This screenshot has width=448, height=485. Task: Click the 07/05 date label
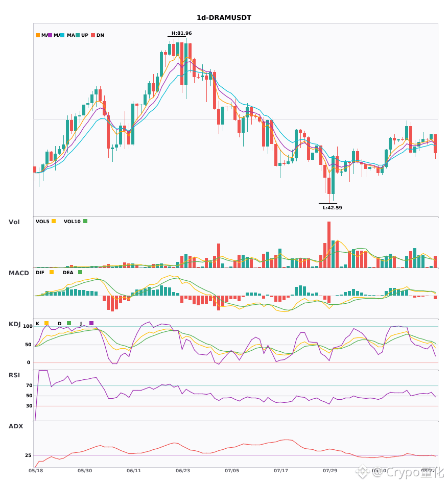coord(232,471)
